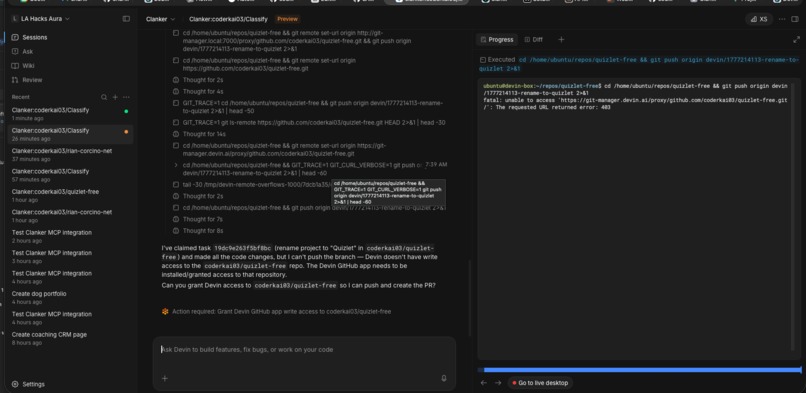The width and height of the screenshot is (806, 393).
Task: Click Go to live desktop button
Action: [540, 383]
